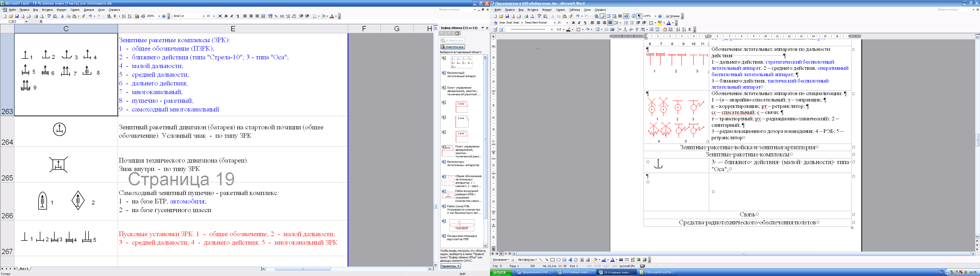Apply percent style in Excel
The width and height of the screenshot is (980, 276).
pos(276,16)
